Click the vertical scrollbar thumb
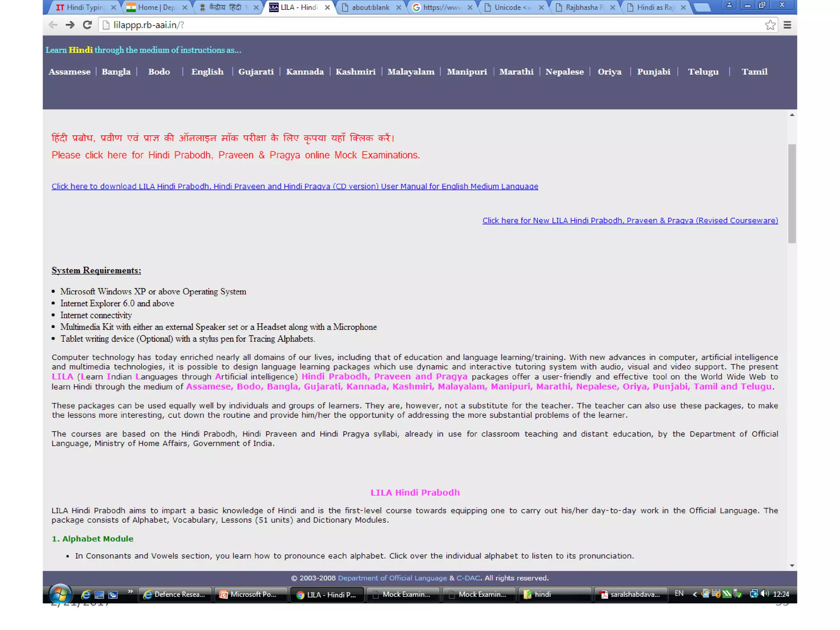This screenshot has width=840, height=630. [x=792, y=193]
